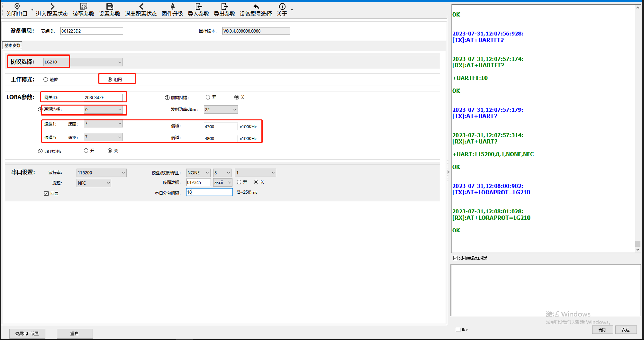
Task: Click 清除 clear log button
Action: 602,330
